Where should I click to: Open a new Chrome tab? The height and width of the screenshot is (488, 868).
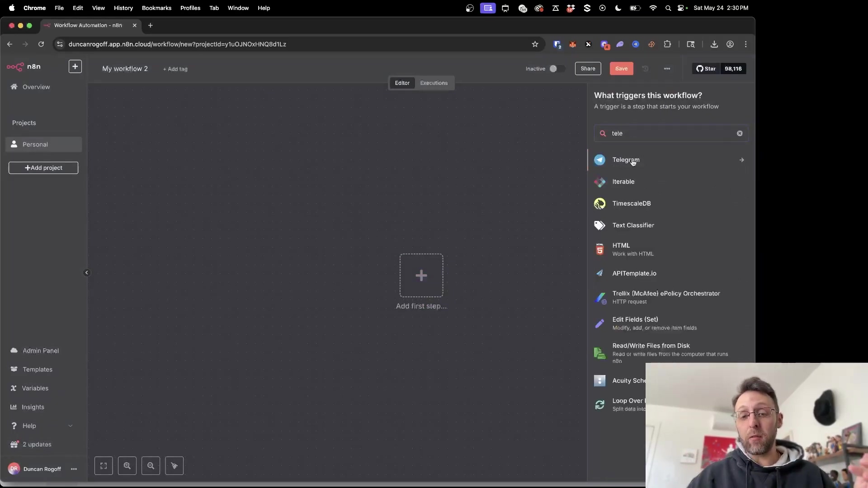[151, 25]
